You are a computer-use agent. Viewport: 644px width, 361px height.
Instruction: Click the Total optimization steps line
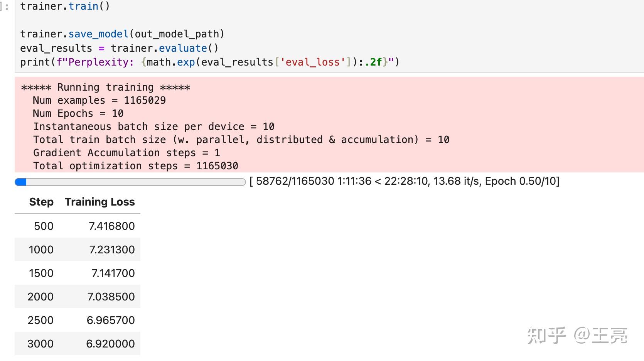[x=136, y=166]
